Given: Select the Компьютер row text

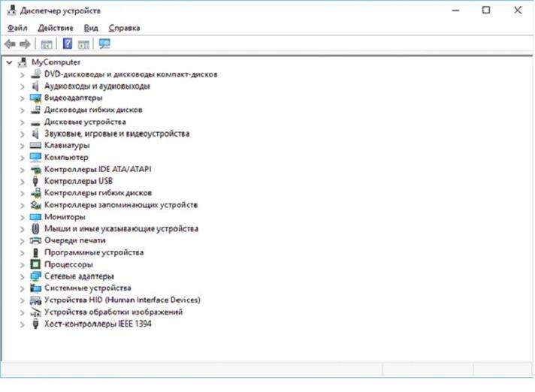Looking at the screenshot, I should (66, 158).
